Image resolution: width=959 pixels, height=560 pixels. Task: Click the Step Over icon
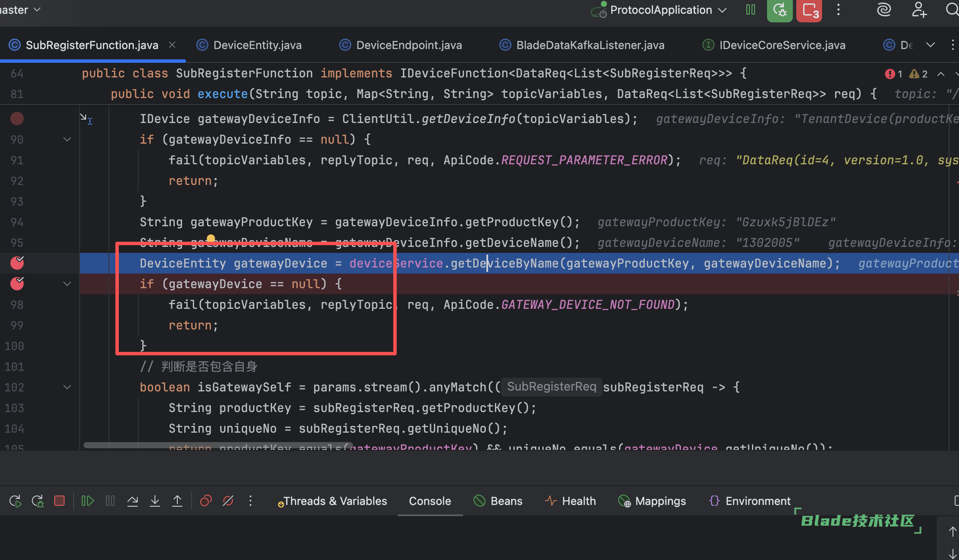tap(133, 501)
